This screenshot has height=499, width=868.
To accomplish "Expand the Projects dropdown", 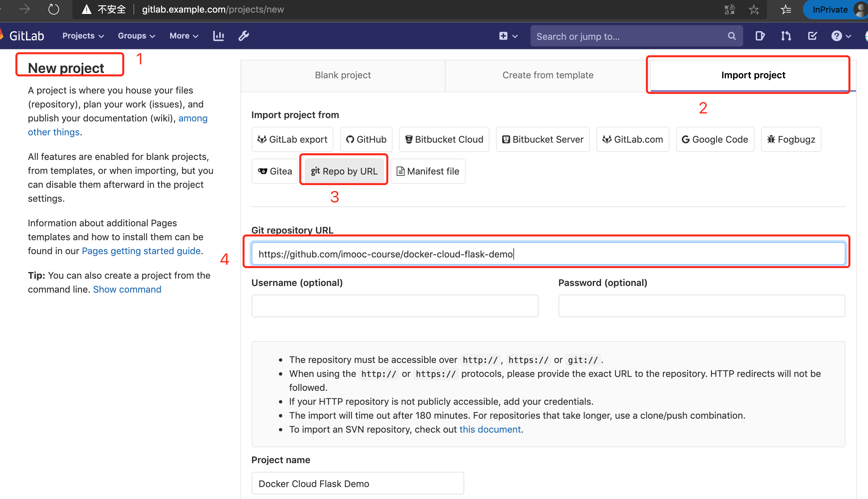I will point(83,36).
